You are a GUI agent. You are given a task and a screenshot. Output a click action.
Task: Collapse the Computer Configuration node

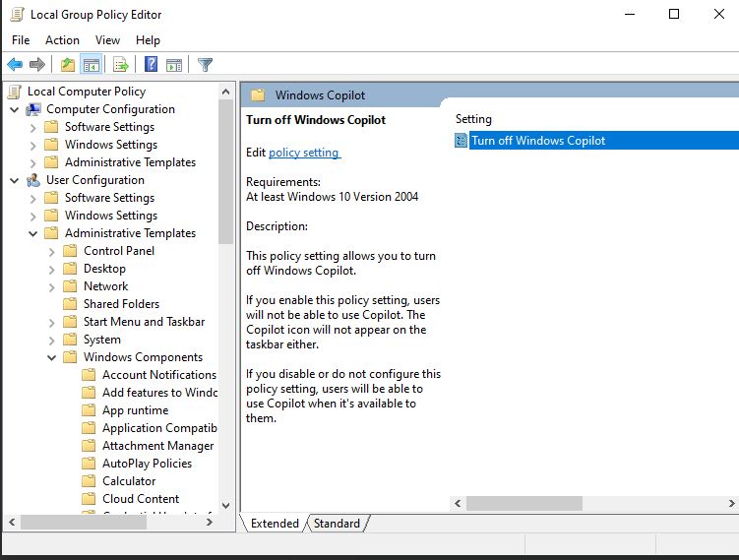tap(15, 110)
